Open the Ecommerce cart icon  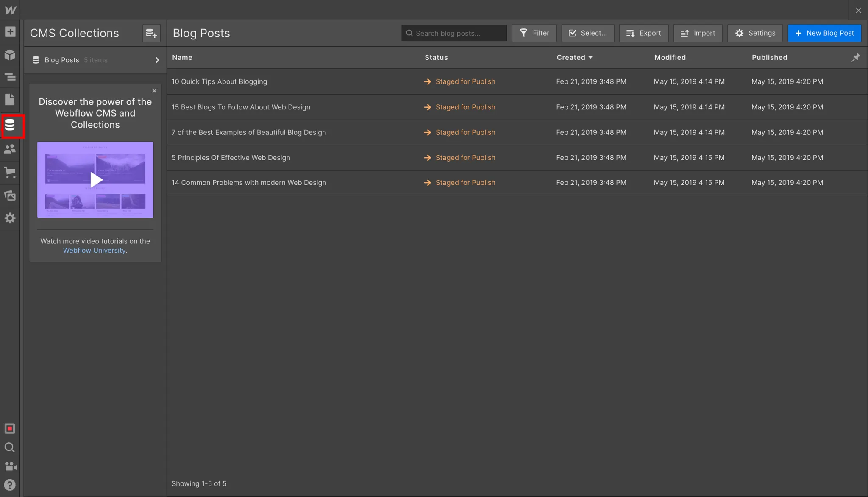(10, 172)
